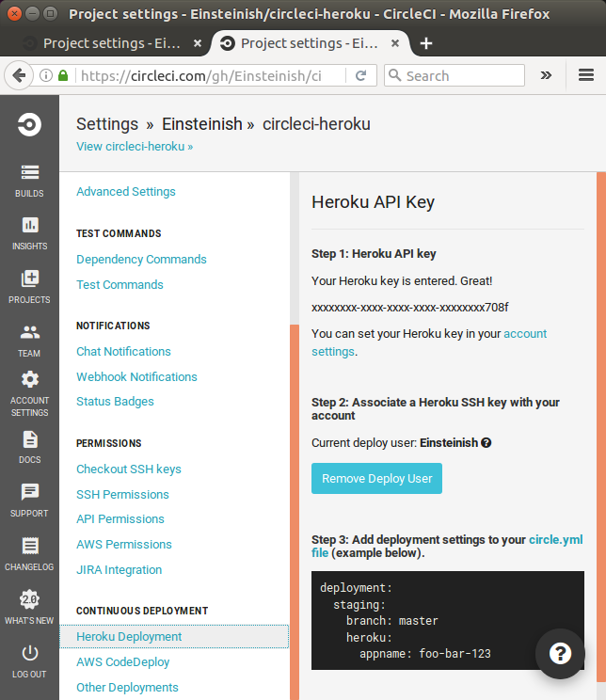Click the Heroku API Key heading
Viewport: 606px width, 700px height.
(x=373, y=202)
